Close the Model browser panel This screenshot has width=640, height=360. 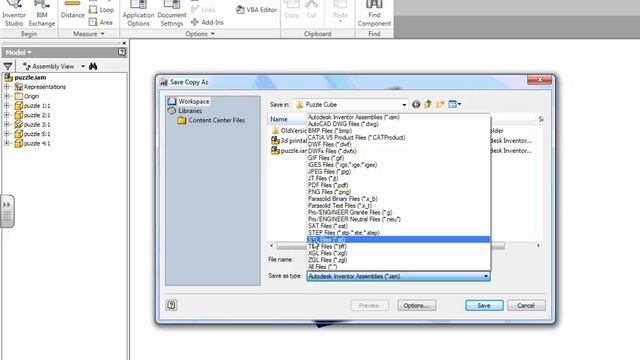124,43
